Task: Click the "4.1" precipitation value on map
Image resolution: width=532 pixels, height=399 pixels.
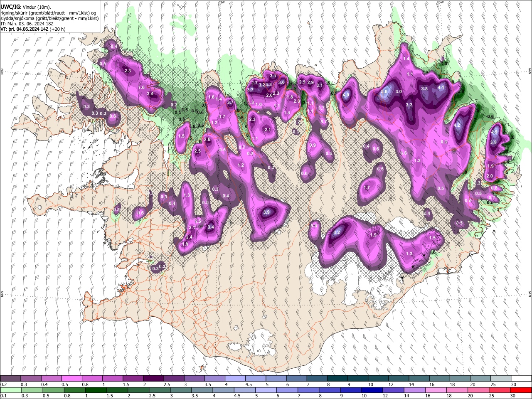Action: 441,88
